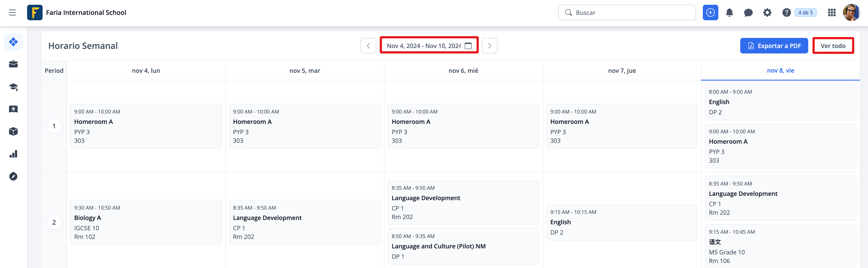The image size is (868, 268).
Task: Open the hamburger navigation menu
Action: pyautogui.click(x=12, y=12)
